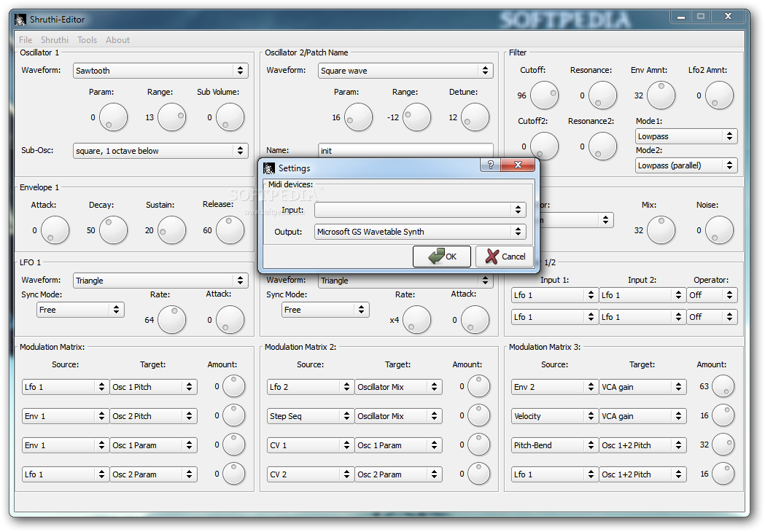Open the Velocity source dropdown in Modulation Matrix 3
765x532 pixels.
click(554, 416)
